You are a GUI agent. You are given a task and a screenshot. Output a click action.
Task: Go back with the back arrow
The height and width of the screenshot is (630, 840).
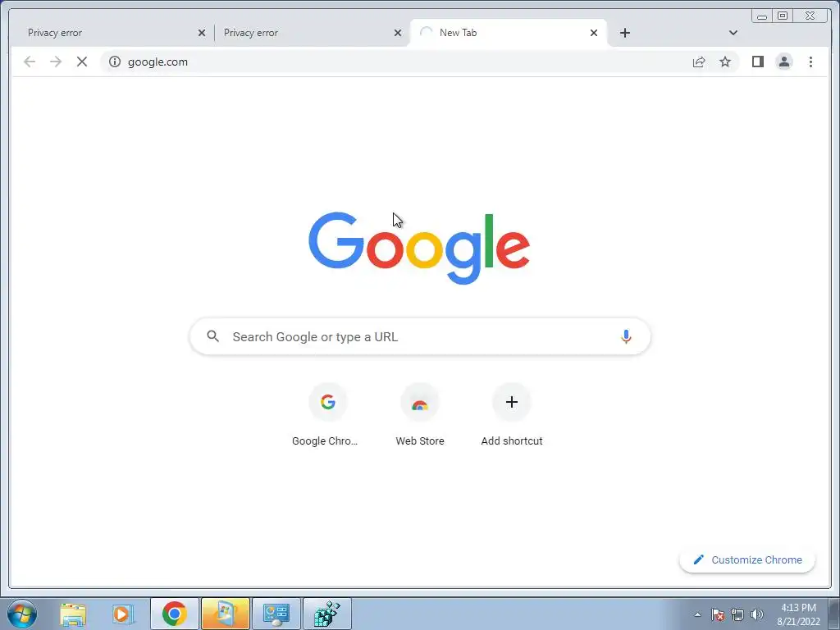30,62
